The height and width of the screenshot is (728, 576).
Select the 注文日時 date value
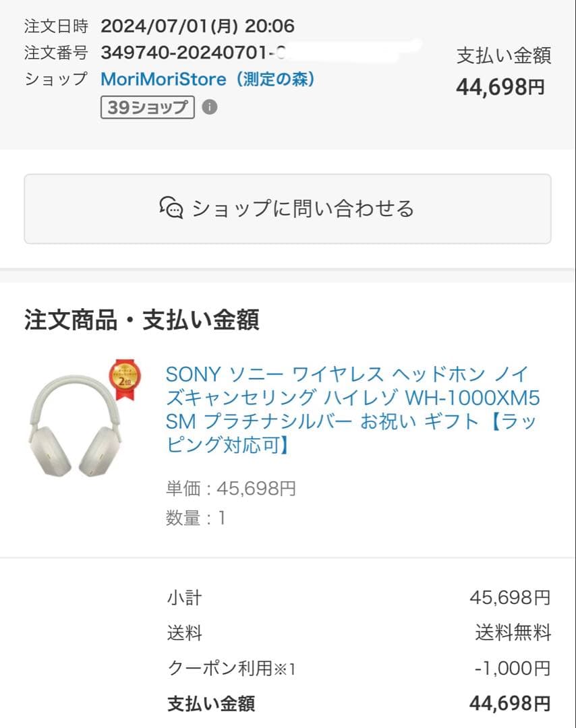198,26
